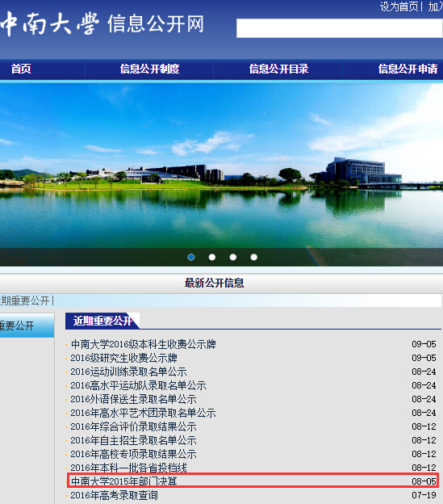Select the third carousel dot indicator
This screenshot has height=504, width=443.
click(x=233, y=257)
